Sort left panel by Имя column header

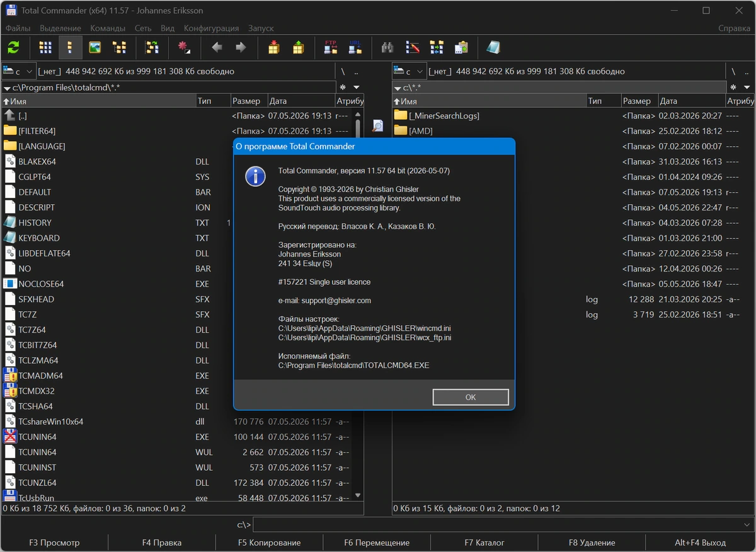pyautogui.click(x=98, y=101)
